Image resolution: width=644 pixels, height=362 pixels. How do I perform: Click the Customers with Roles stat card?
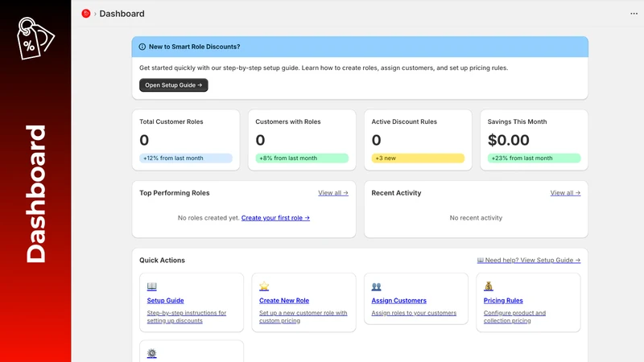(302, 140)
